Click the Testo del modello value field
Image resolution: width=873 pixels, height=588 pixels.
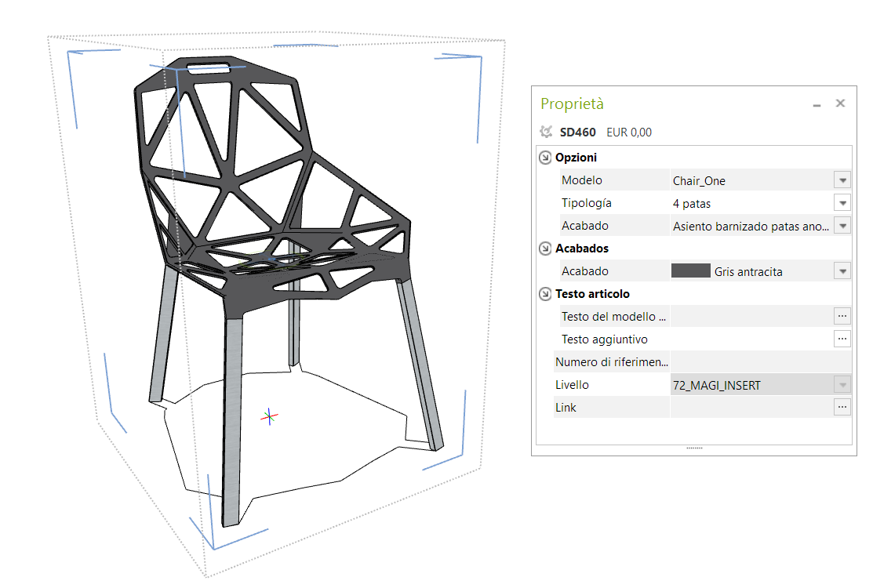[x=751, y=317]
